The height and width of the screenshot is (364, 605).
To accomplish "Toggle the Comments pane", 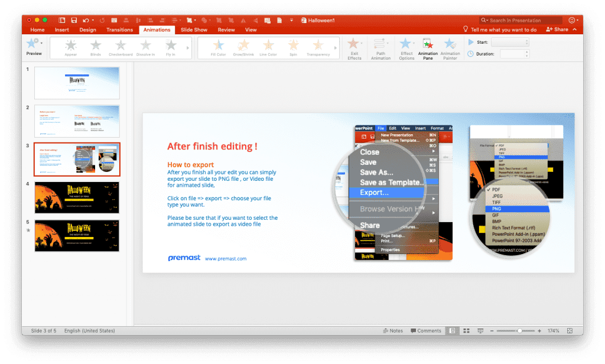I will coord(426,331).
